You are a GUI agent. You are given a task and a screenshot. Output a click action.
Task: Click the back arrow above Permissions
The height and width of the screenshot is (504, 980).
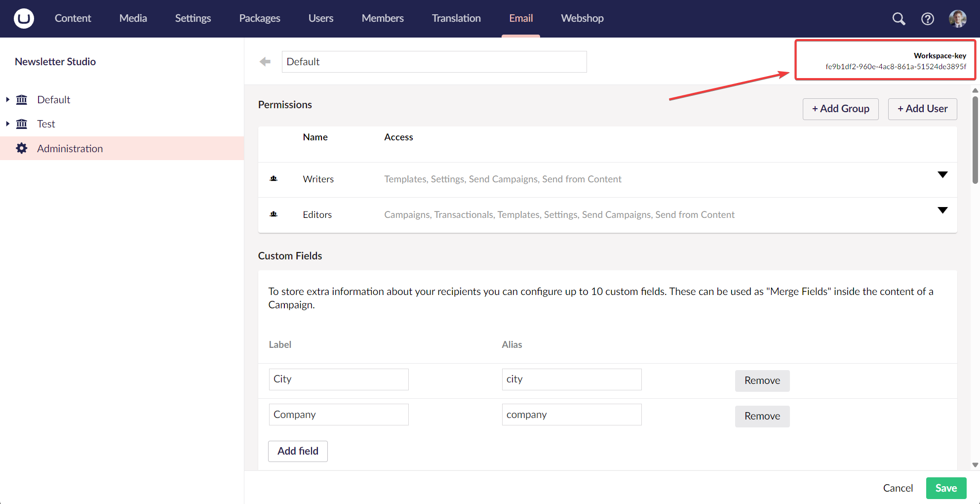(x=265, y=61)
